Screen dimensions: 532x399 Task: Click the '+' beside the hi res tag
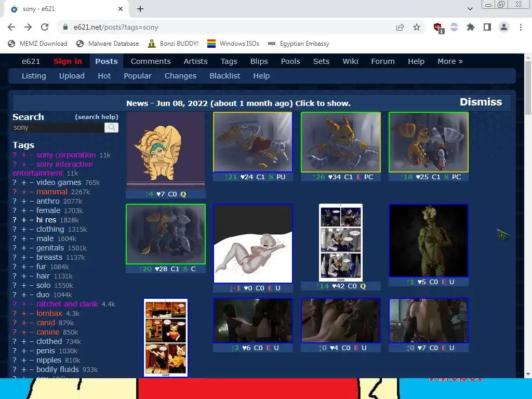pos(24,220)
